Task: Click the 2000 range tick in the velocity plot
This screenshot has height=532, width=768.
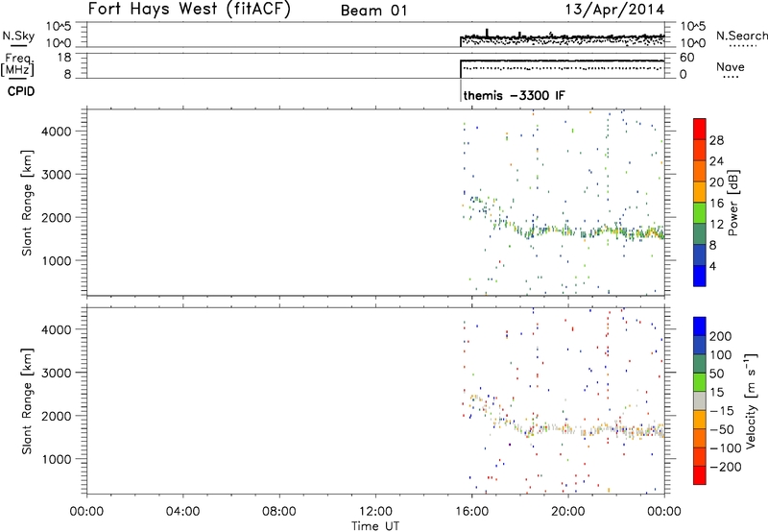Action: [x=57, y=416]
